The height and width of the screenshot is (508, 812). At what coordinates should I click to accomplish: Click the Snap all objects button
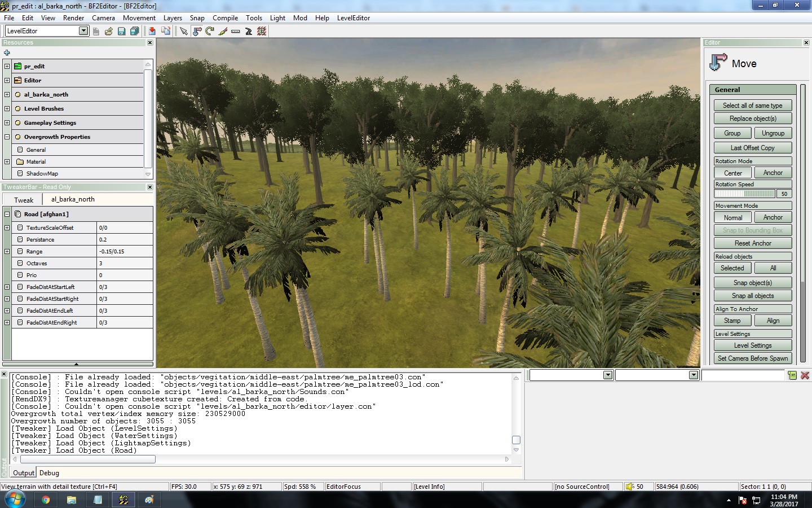pyautogui.click(x=753, y=296)
